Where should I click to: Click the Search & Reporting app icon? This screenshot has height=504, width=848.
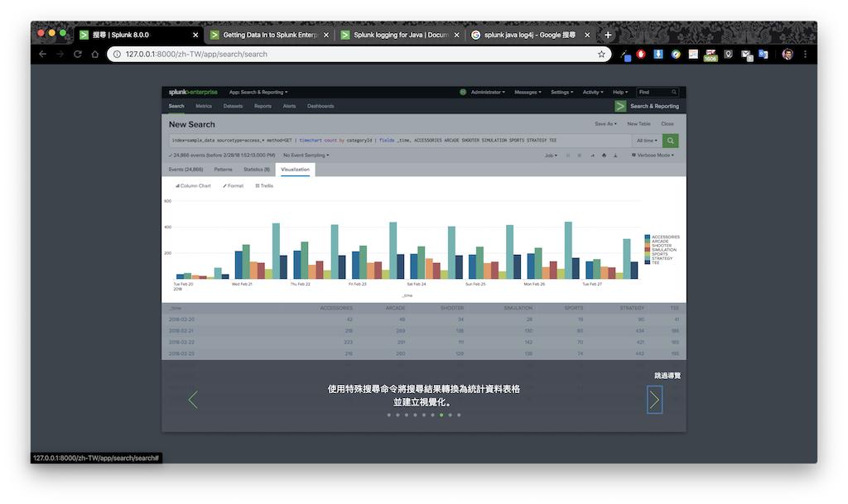click(x=620, y=107)
